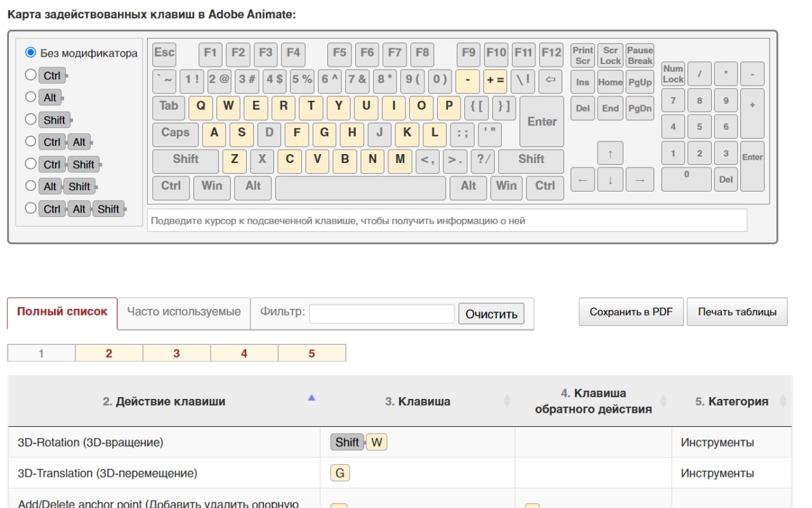This screenshot has width=812, height=508.
Task: Sort by "Клавиша обратного действия" column header
Action: coord(593,401)
